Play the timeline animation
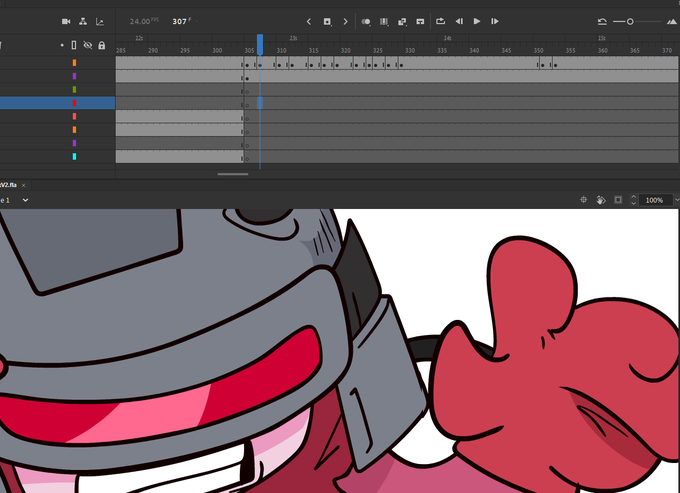This screenshot has width=680, height=493. point(477,21)
